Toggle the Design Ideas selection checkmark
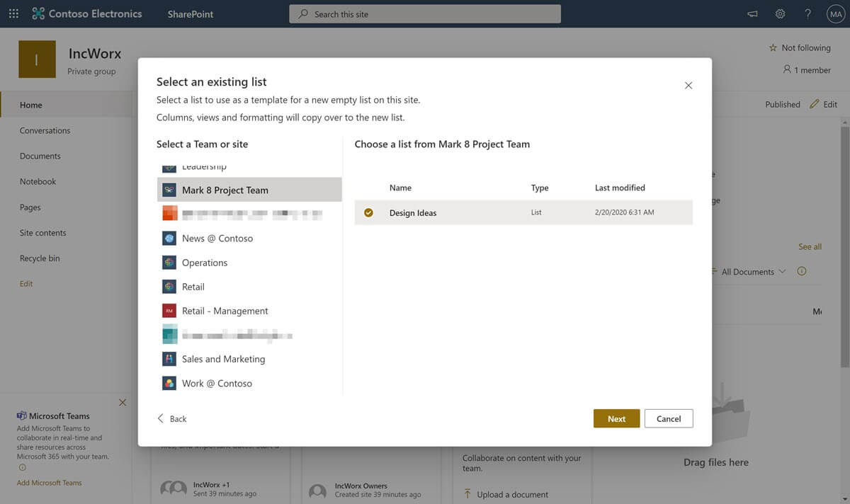This screenshot has height=504, width=850. pos(368,212)
